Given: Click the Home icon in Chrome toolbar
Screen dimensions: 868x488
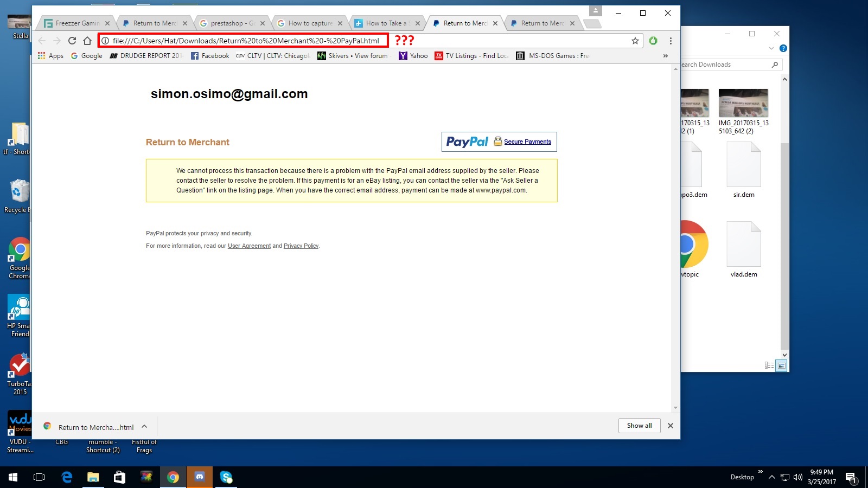Looking at the screenshot, I should click(87, 41).
